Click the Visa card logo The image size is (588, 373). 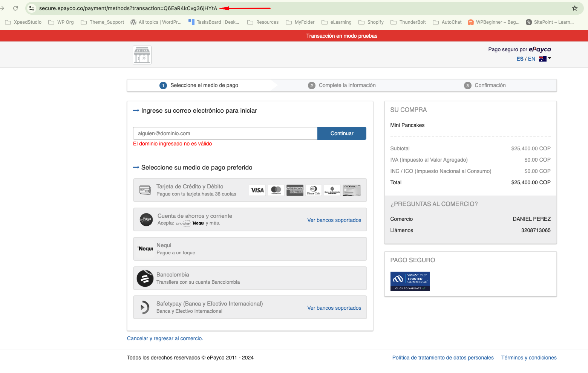point(257,190)
